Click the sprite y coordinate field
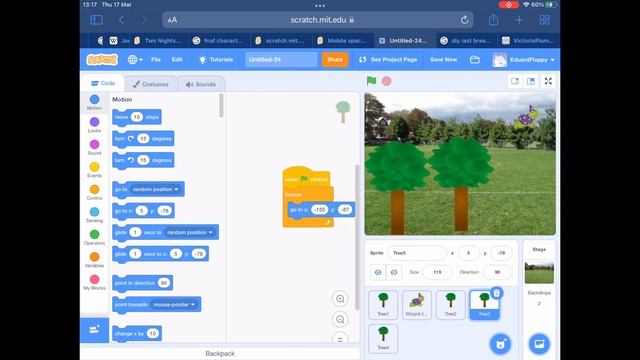Image resolution: width=640 pixels, height=360 pixels. (x=501, y=253)
